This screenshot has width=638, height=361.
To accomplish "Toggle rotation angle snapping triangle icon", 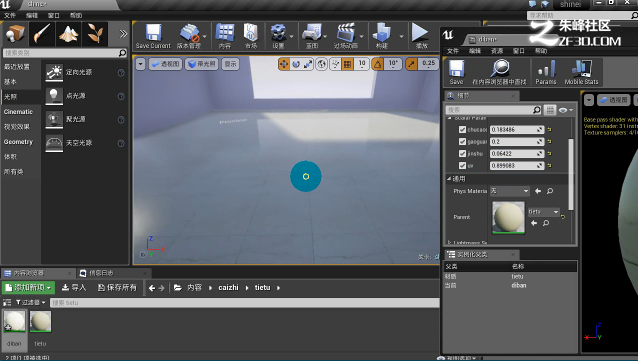I will click(378, 64).
